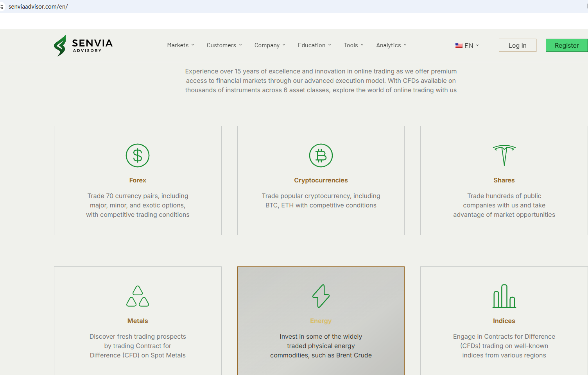Open the Analytics navigation menu
This screenshot has height=375, width=588.
click(391, 45)
